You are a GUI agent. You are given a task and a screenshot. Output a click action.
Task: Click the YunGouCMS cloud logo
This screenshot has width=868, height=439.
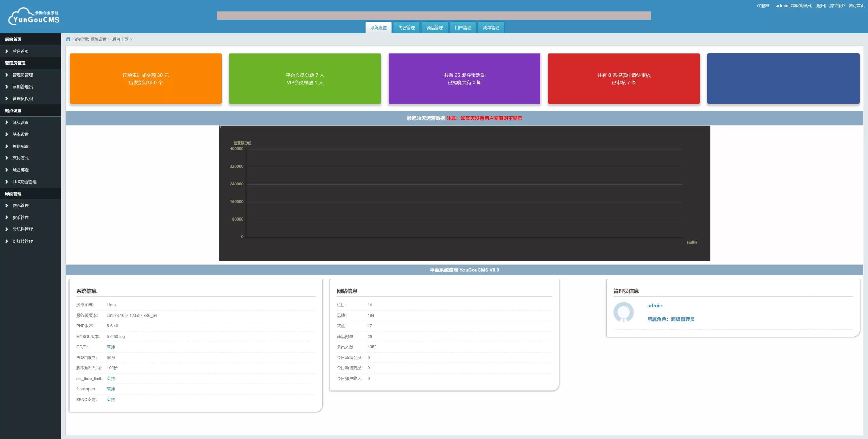34,16
